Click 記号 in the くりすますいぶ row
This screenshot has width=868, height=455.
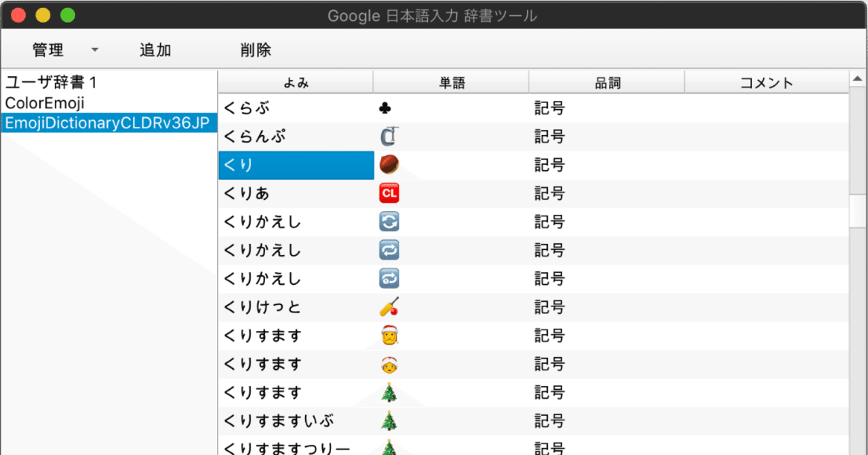(x=549, y=421)
